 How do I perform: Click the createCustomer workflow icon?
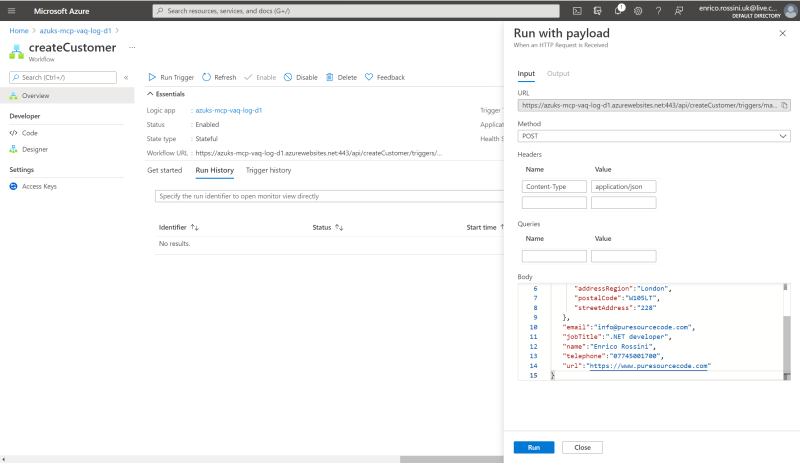[x=16, y=52]
